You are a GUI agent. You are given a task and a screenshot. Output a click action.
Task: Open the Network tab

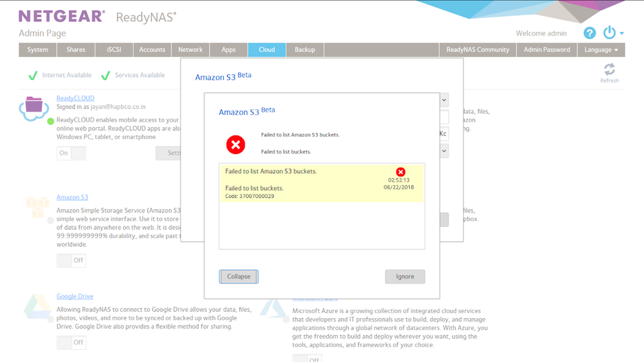click(191, 50)
